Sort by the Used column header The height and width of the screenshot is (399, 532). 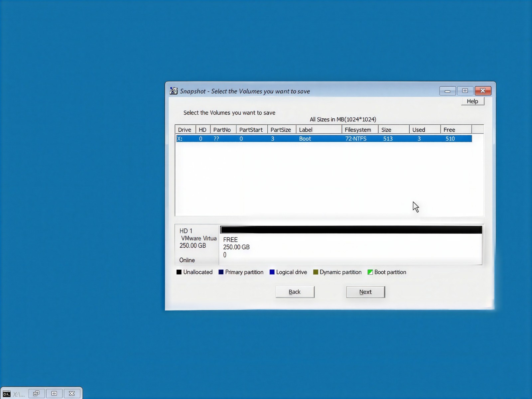[425, 130]
